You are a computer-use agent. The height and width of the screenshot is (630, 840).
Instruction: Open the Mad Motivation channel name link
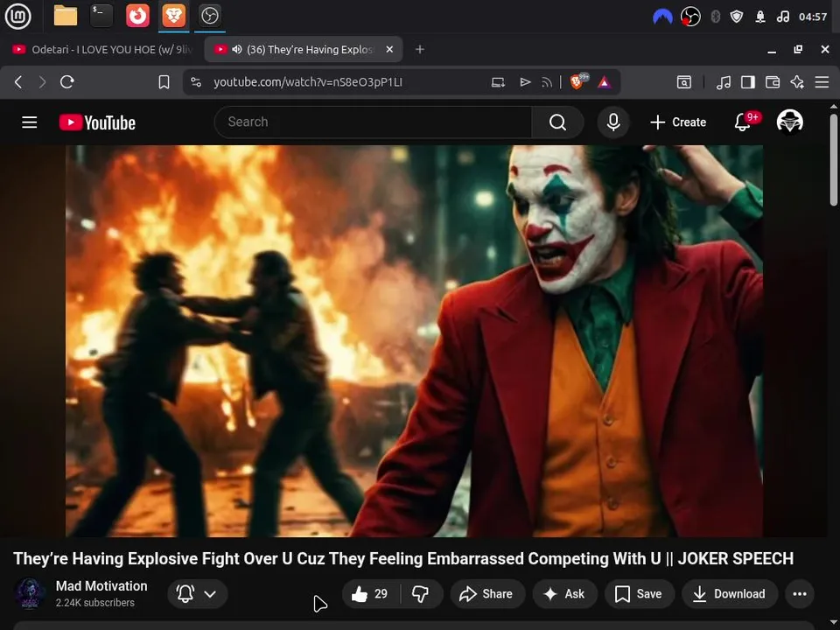[101, 586]
